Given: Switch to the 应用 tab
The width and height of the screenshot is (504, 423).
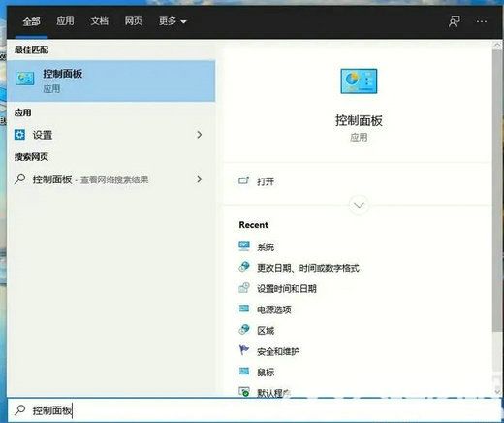Looking at the screenshot, I should click(x=65, y=21).
